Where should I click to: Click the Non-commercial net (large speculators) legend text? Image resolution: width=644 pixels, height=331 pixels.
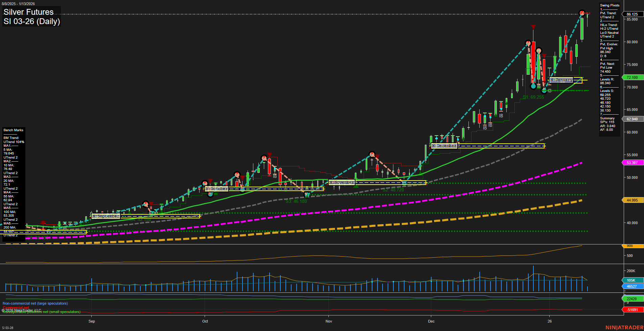(x=35, y=303)
